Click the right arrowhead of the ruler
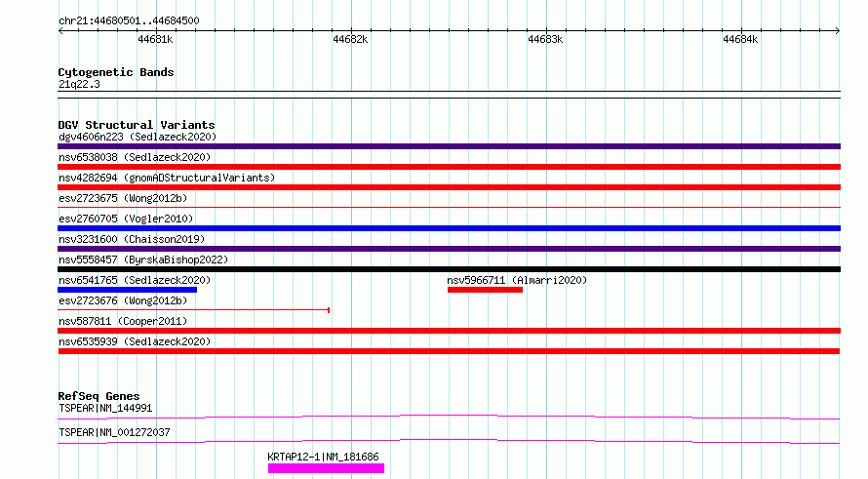This screenshot has height=479, width=868. [838, 31]
